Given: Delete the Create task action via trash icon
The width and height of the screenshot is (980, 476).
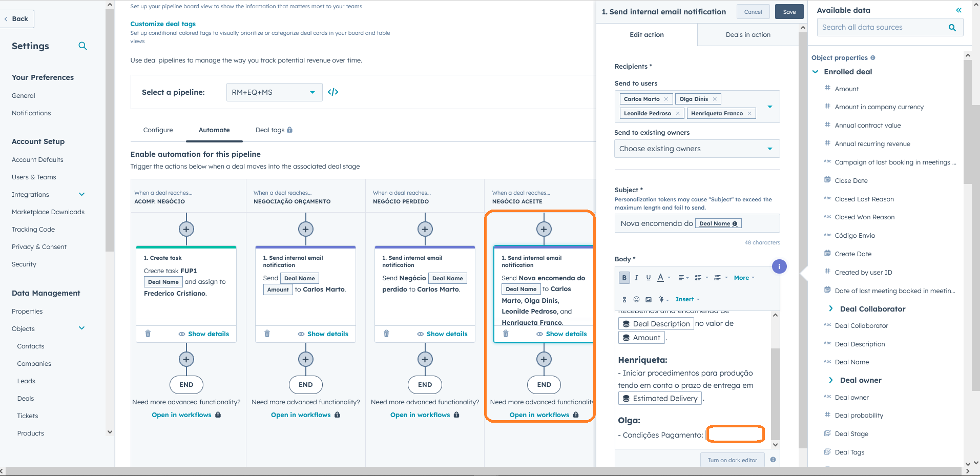Looking at the screenshot, I should [148, 334].
